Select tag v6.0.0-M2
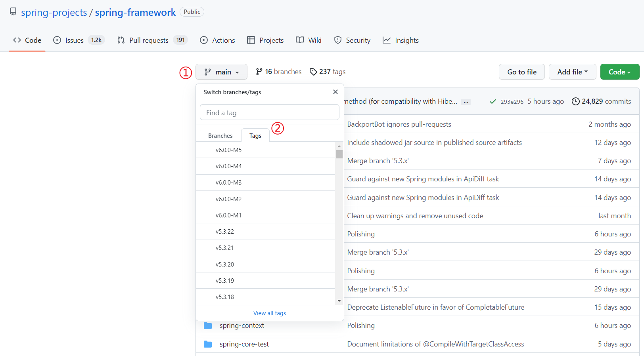 [x=266, y=199]
